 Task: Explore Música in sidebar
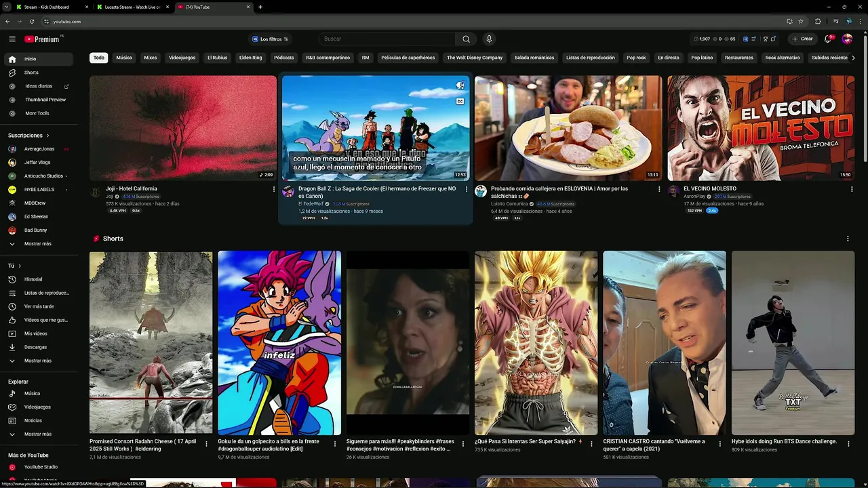click(x=38, y=393)
